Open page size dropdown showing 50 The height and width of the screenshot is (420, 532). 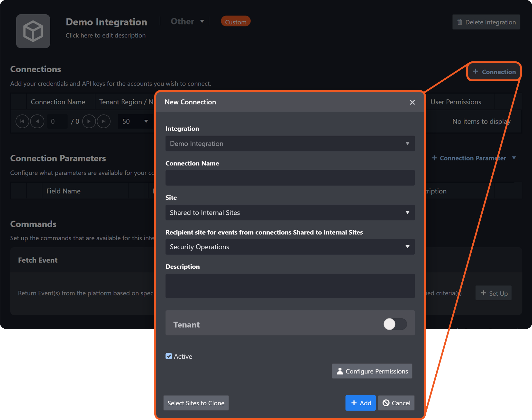(135, 121)
